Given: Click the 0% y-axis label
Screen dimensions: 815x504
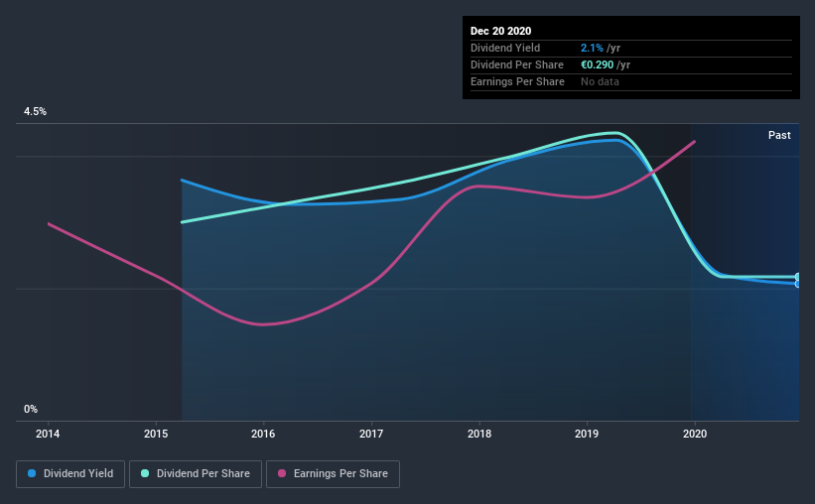Looking at the screenshot, I should pyautogui.click(x=31, y=410).
